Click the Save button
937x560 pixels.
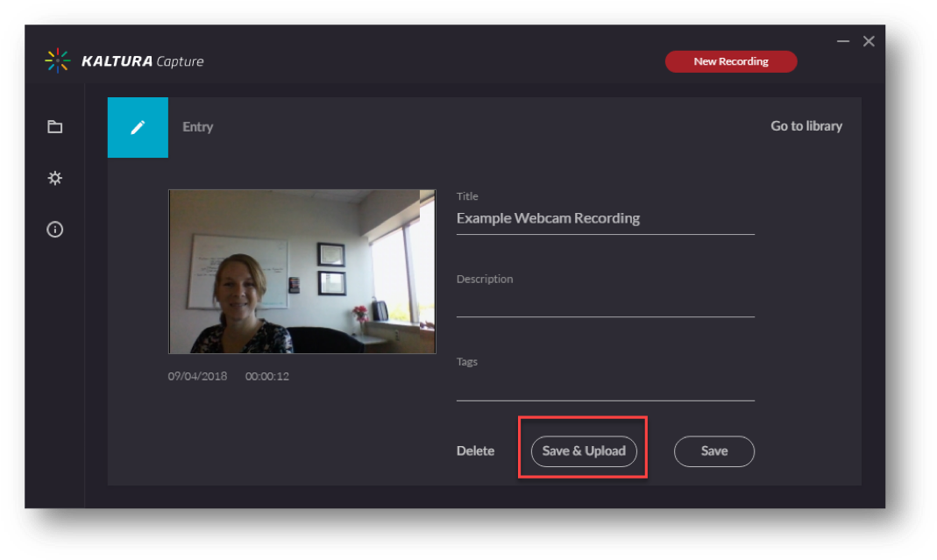(x=714, y=451)
